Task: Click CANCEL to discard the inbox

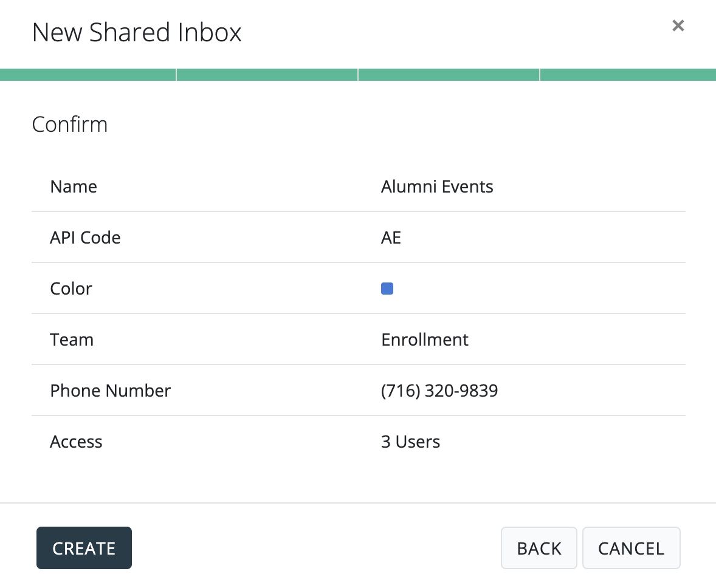Action: coord(631,548)
